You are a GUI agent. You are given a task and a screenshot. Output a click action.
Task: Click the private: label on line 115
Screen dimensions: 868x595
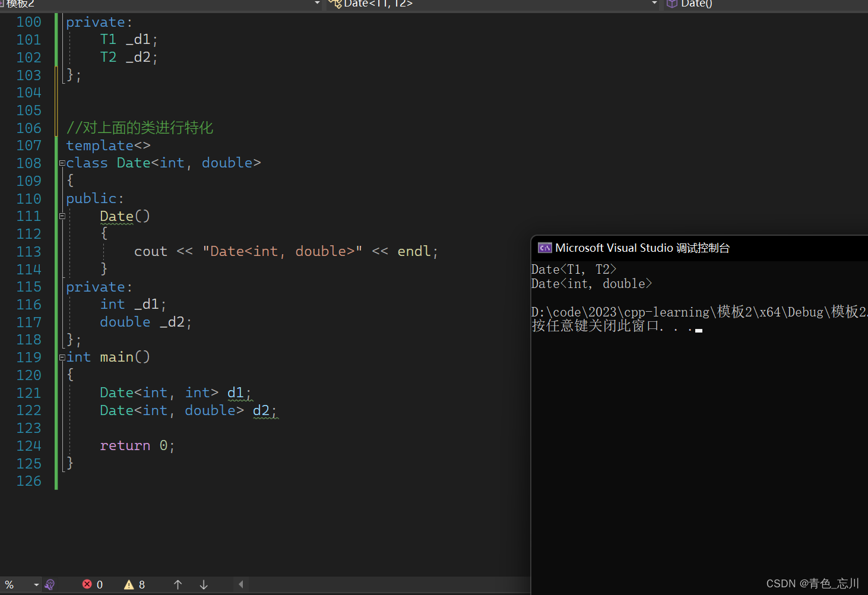point(99,287)
